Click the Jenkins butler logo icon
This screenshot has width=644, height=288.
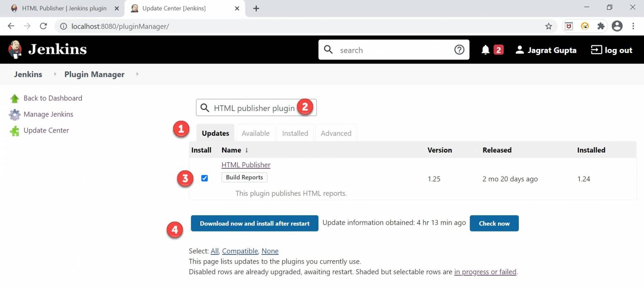15,49
